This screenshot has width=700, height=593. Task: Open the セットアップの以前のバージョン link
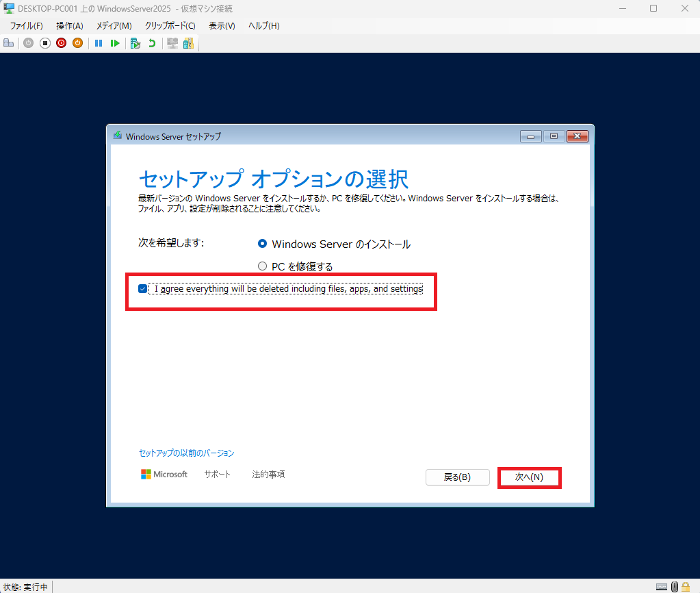pos(187,453)
